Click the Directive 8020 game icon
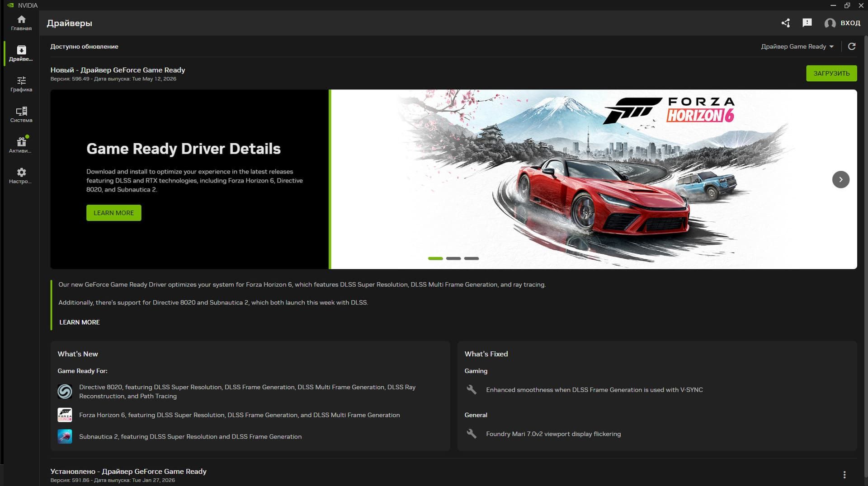This screenshot has width=868, height=486. pyautogui.click(x=65, y=391)
